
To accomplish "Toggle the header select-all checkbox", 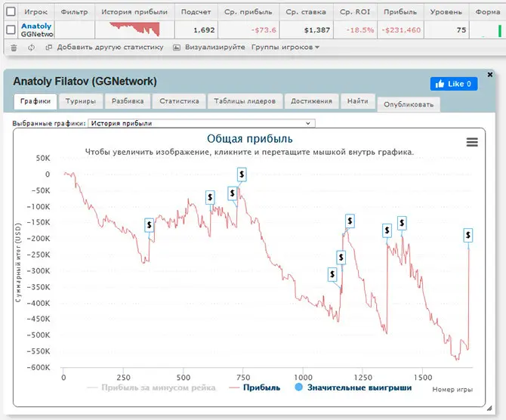I will [10, 13].
